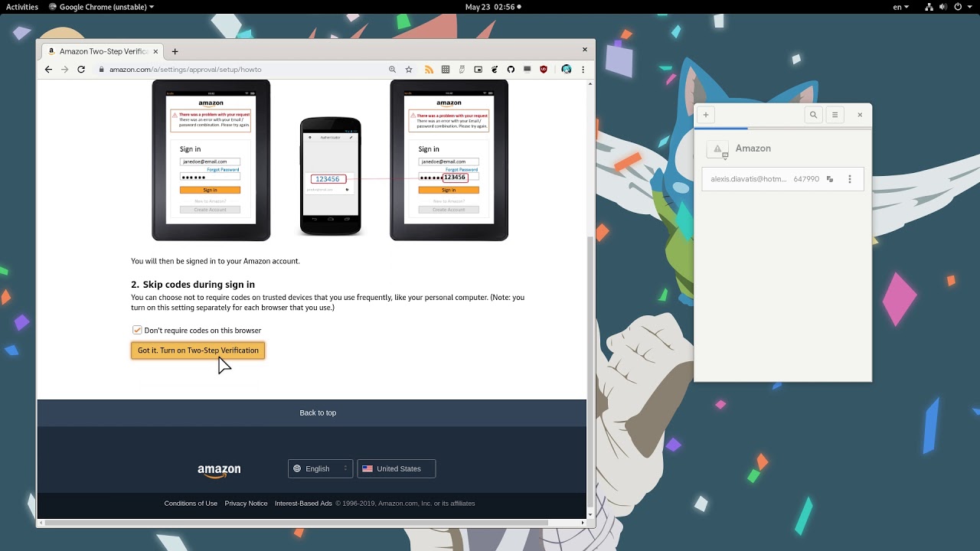The width and height of the screenshot is (980, 551).
Task: Open Google Chrome app menu in top bar
Action: click(x=101, y=7)
